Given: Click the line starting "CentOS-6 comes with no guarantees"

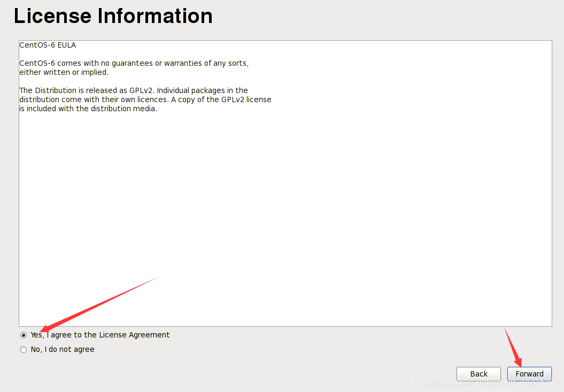Looking at the screenshot, I should click(x=134, y=63).
